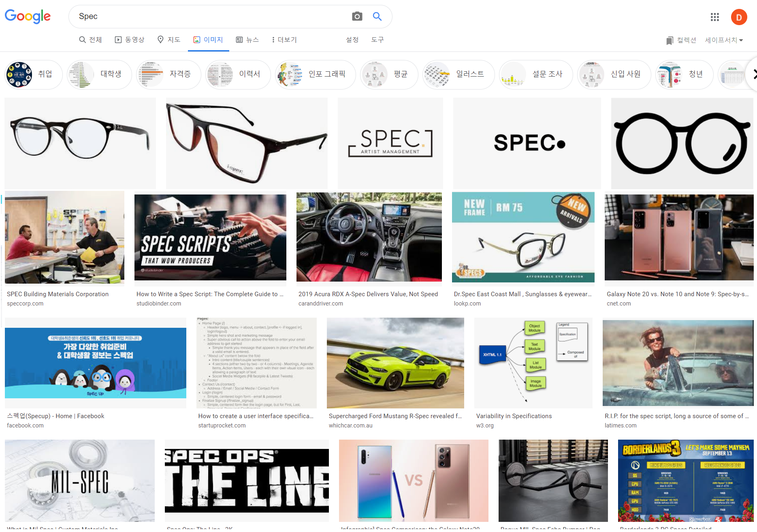
Task: Open the MIL-SPEC bearing image
Action: (80, 481)
